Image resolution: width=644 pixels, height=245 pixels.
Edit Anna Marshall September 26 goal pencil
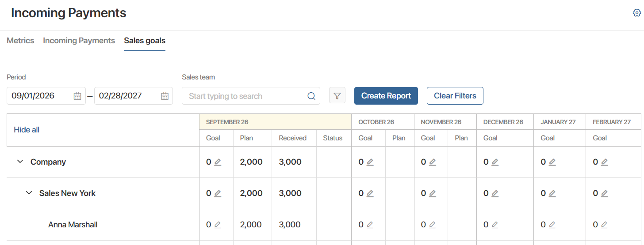coord(218,225)
